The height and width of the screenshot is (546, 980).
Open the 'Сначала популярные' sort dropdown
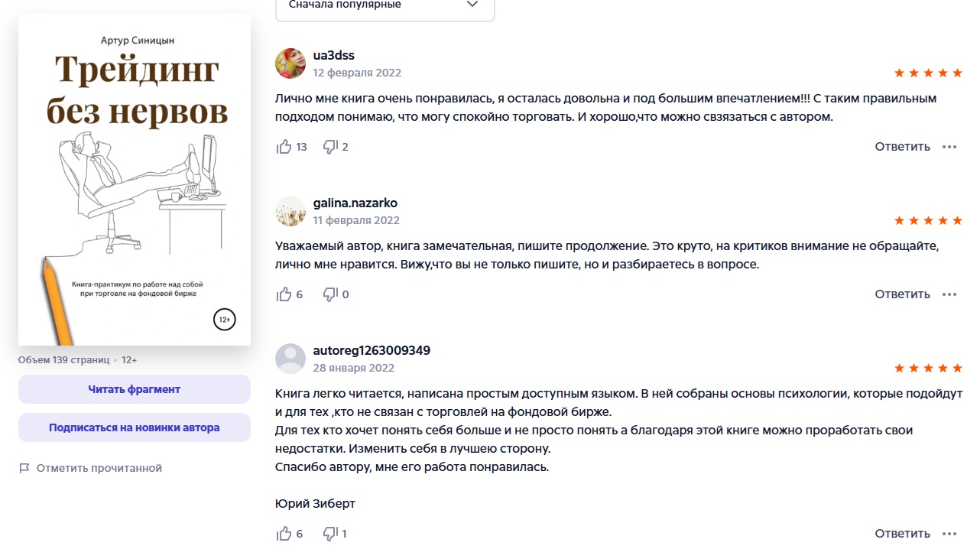pos(385,5)
